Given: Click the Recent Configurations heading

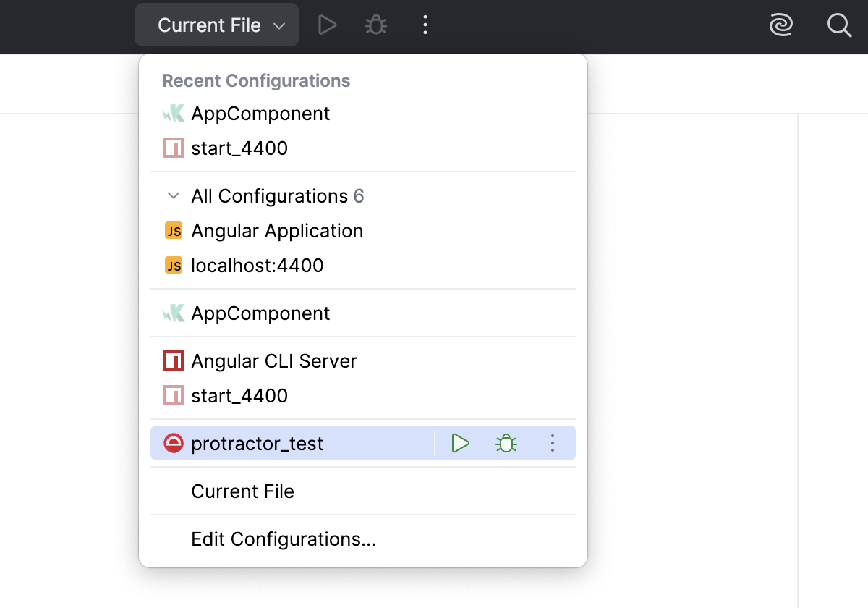Looking at the screenshot, I should (x=256, y=80).
